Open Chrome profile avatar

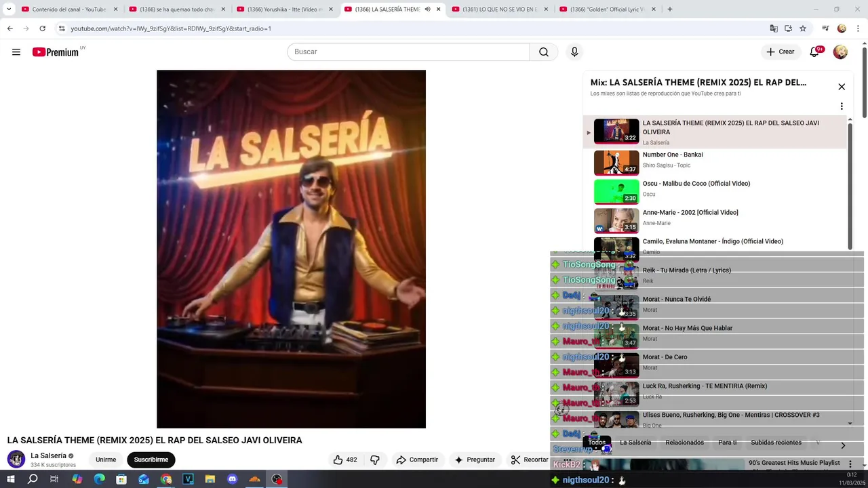point(842,28)
